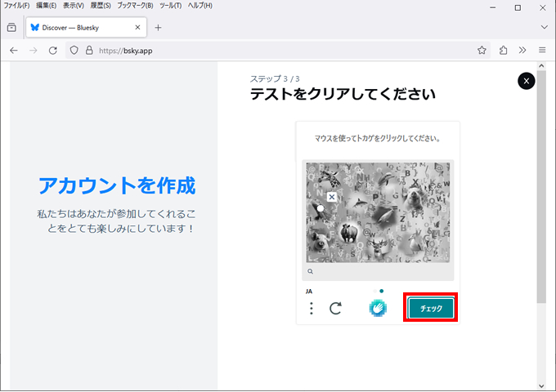Open the ヘルプ(H) menu
Image resolution: width=556 pixels, height=392 pixels.
tap(200, 6)
